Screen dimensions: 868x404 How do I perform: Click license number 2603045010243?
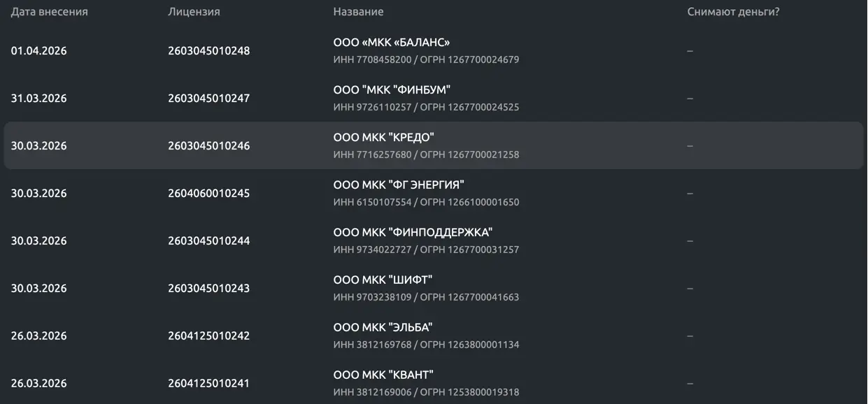(208, 289)
